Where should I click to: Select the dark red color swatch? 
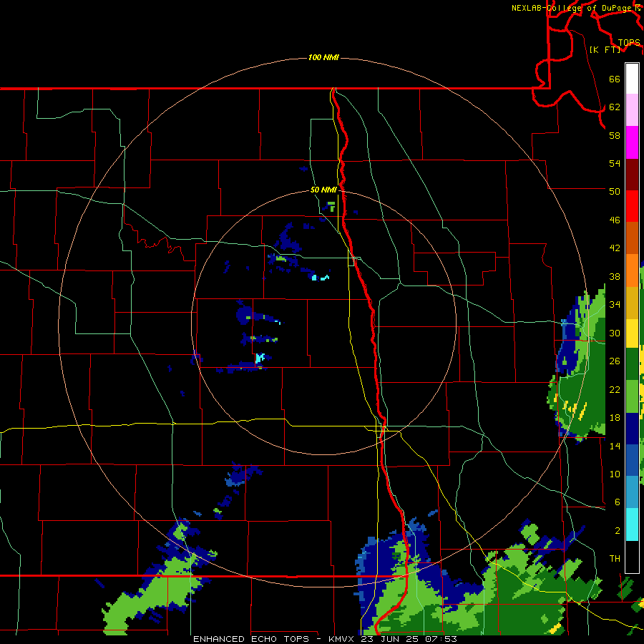coord(632,175)
